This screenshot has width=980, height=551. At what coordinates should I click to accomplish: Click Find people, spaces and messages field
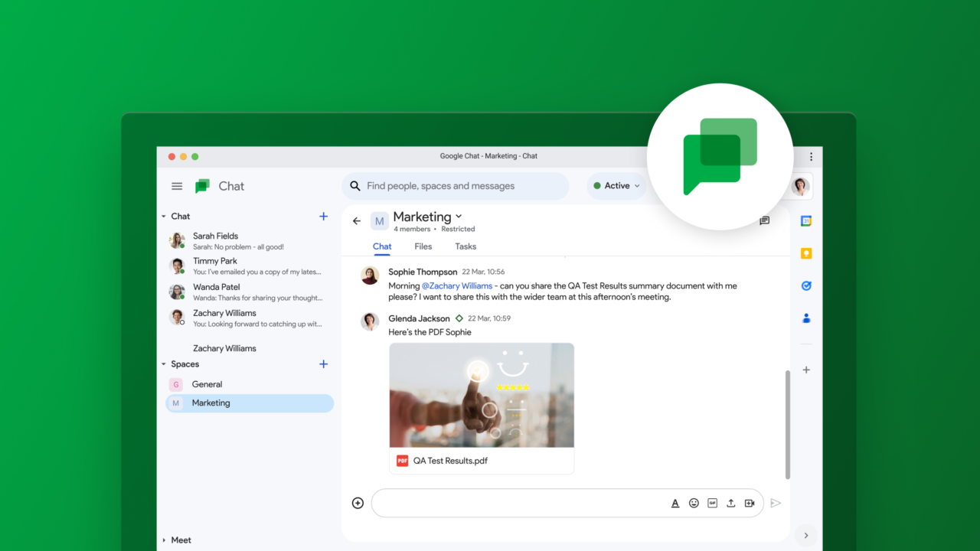point(456,186)
